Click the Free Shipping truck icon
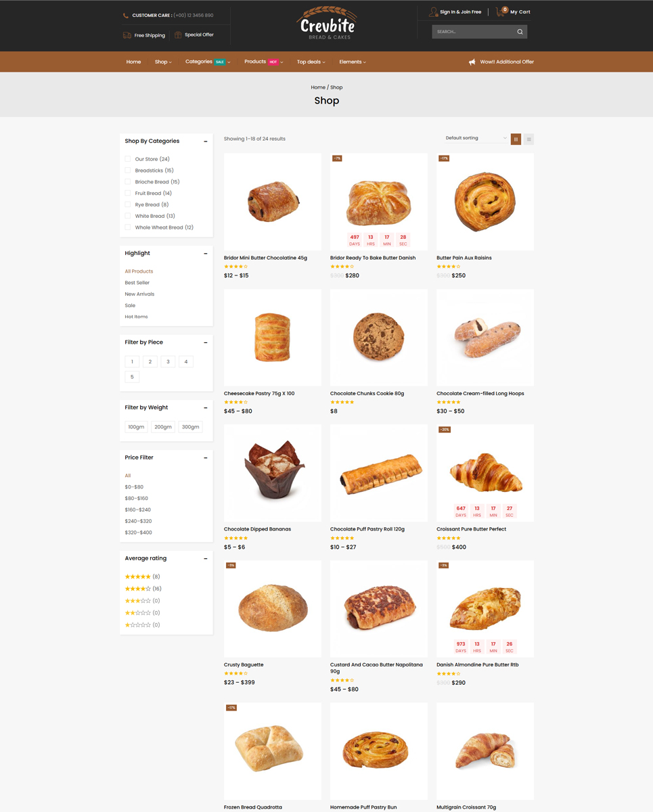653x812 pixels. coord(127,35)
